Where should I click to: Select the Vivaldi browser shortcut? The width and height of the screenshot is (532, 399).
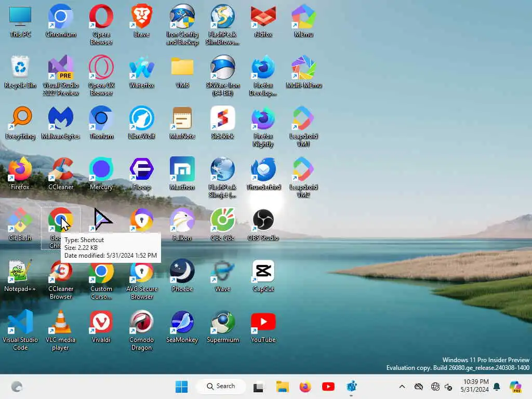101,326
